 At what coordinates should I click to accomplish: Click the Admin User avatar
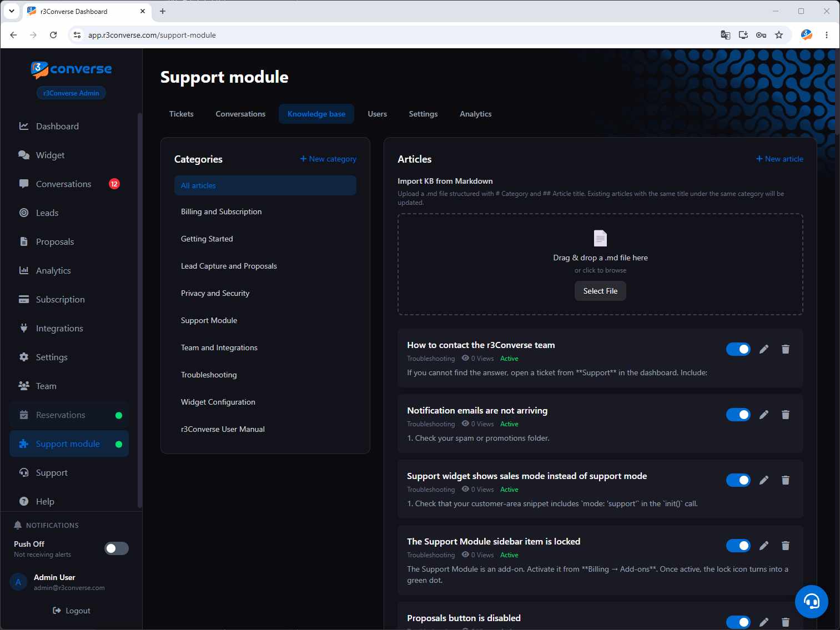tap(18, 582)
